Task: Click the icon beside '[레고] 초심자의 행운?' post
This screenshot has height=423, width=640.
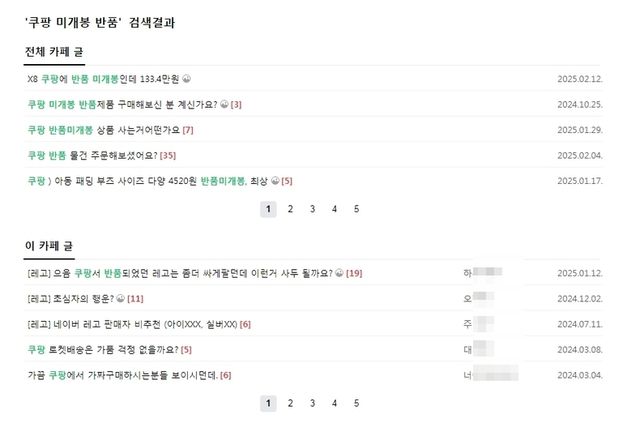Action: (x=120, y=298)
